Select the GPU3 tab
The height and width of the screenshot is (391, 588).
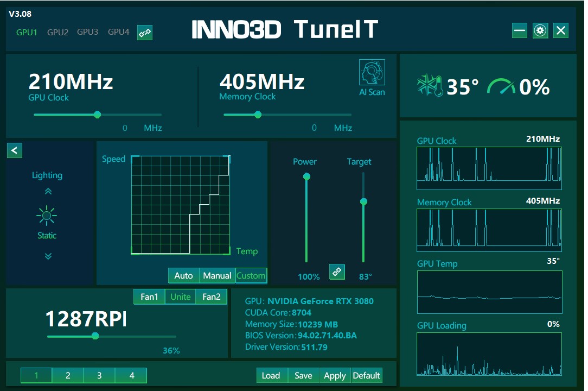(x=87, y=32)
